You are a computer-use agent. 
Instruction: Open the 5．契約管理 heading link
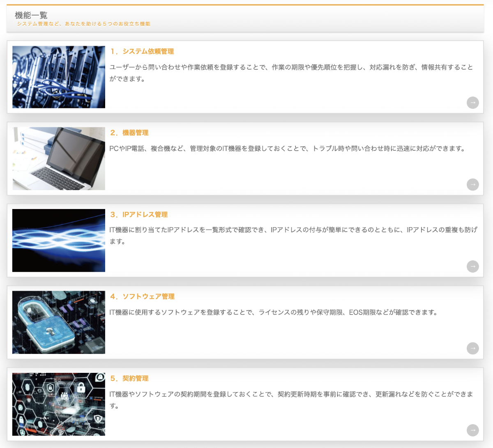[x=129, y=378]
